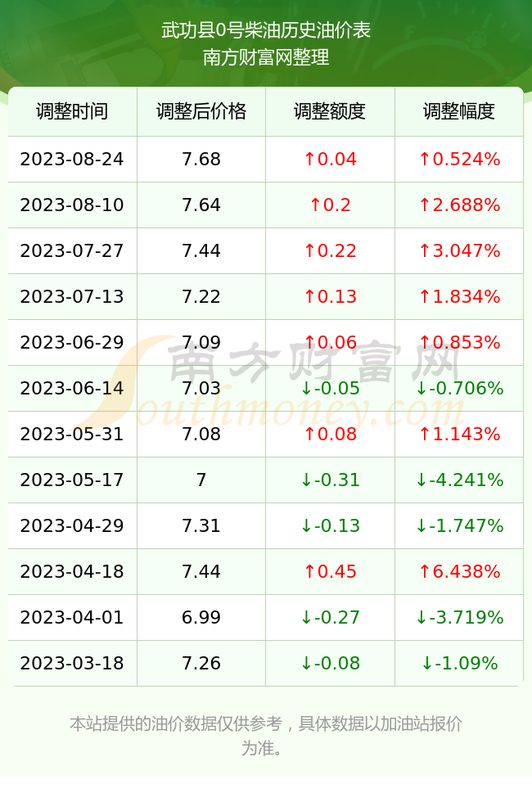Click the date 2023-07-13 cell
This screenshot has height=802, width=532.
[72, 296]
